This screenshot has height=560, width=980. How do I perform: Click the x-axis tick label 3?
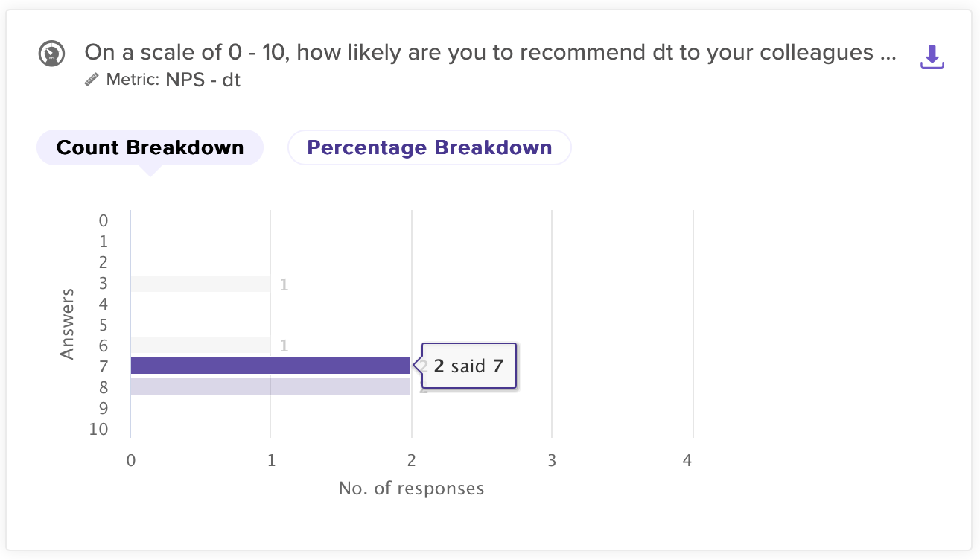551,461
